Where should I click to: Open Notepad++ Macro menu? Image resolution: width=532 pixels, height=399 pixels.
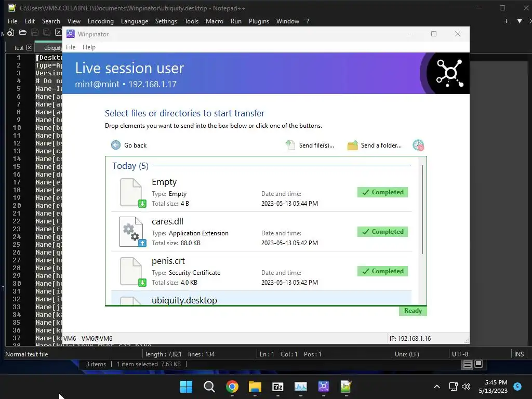215,21
